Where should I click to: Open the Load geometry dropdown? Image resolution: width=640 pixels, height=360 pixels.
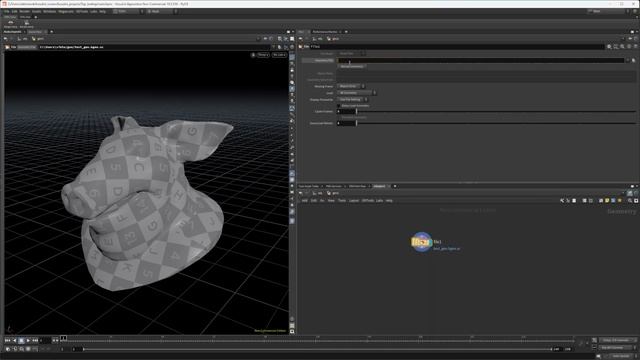pos(356,93)
